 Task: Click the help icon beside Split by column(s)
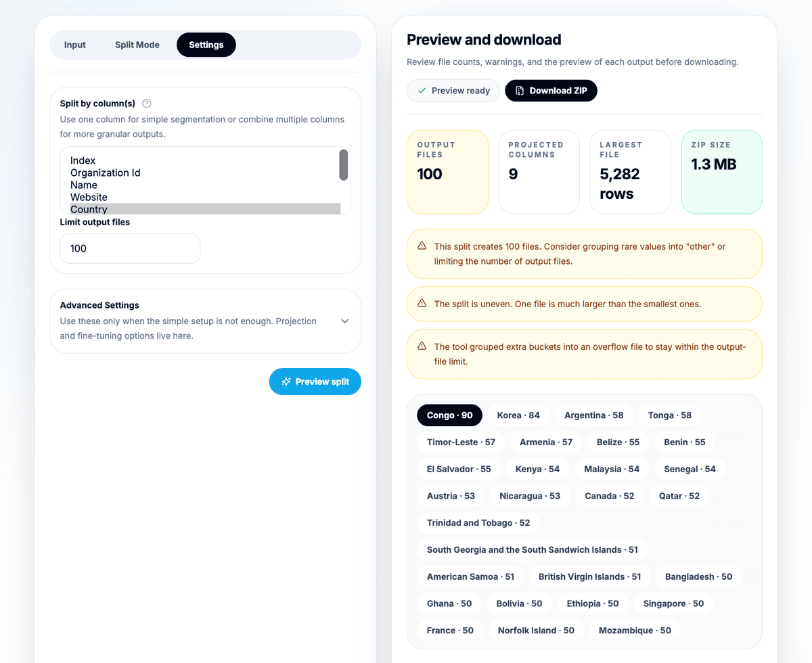(147, 104)
